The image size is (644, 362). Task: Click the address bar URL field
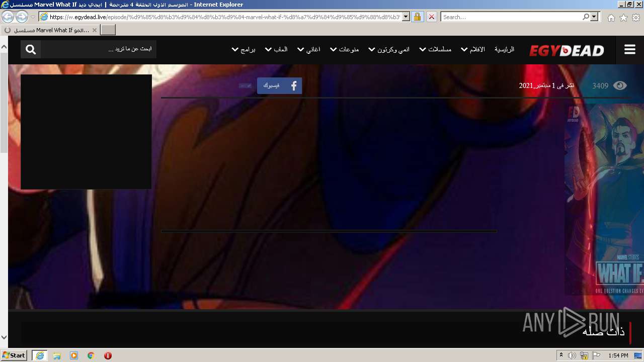(224, 17)
